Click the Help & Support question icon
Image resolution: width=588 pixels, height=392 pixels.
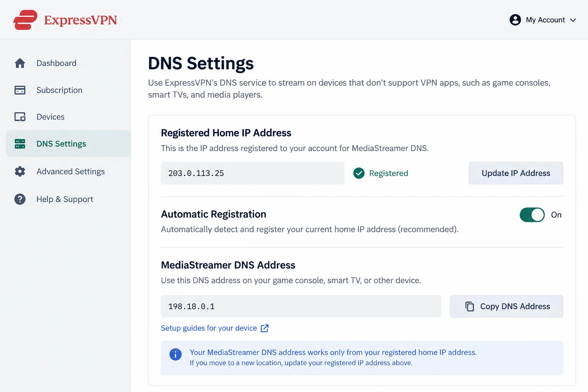click(x=20, y=199)
